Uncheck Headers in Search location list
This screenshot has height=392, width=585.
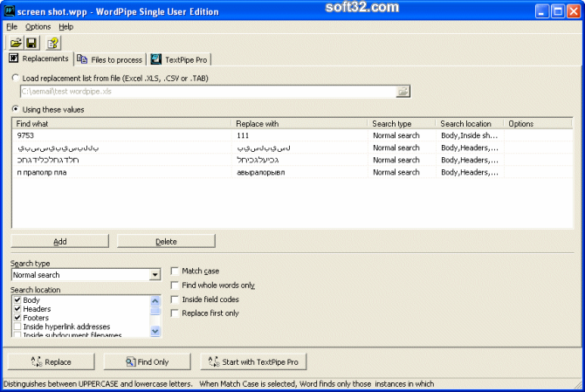[17, 309]
